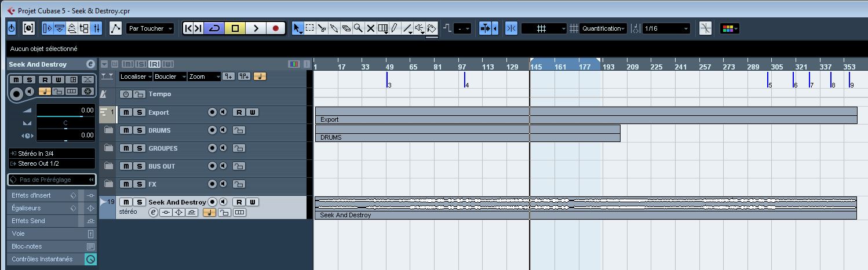Select the Range Selection tool
Screen dimensions: 868x270
tap(310, 28)
